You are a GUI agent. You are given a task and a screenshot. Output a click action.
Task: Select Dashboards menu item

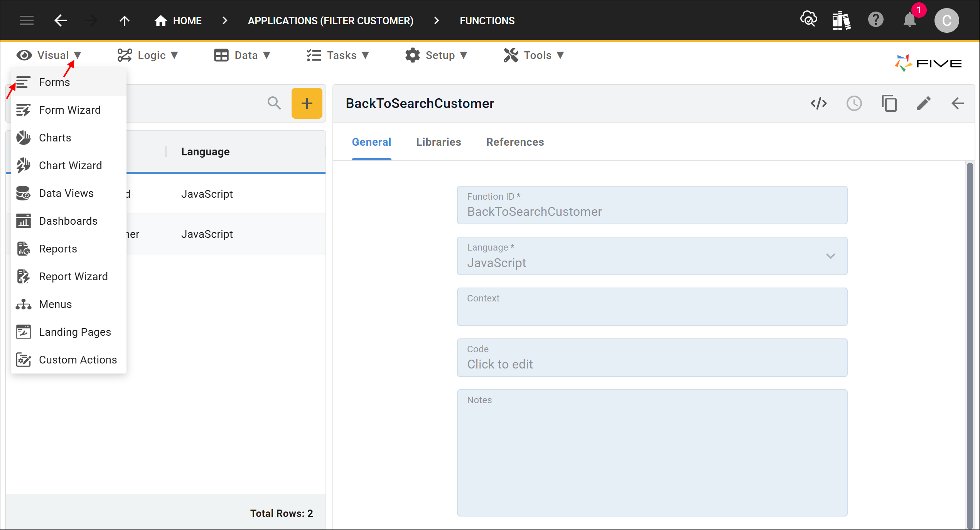pyautogui.click(x=69, y=221)
